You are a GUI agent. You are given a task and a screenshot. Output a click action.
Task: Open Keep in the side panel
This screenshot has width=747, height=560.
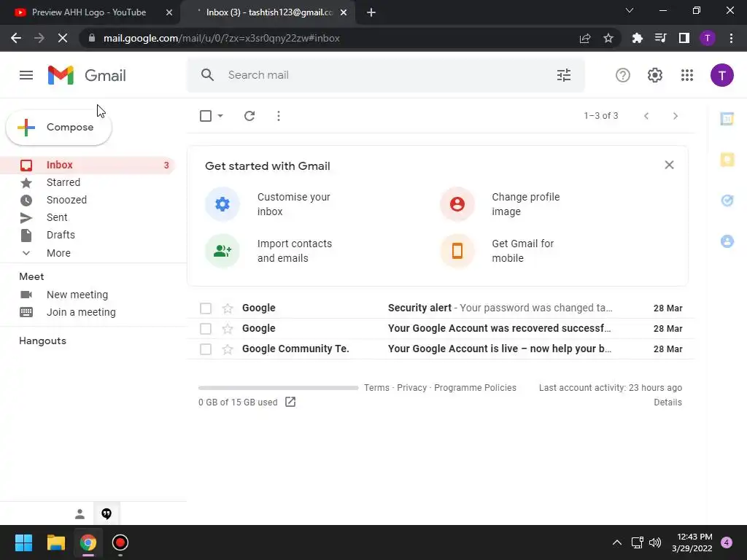[727, 160]
